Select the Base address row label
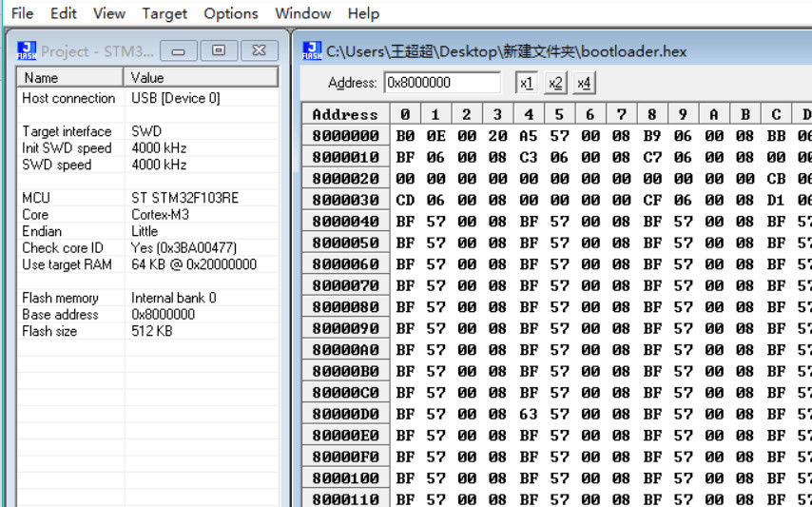The image size is (812, 507). pyautogui.click(x=60, y=314)
